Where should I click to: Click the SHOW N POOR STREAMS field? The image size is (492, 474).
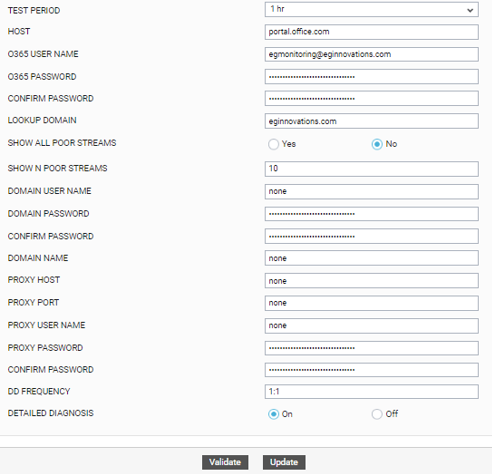(x=372, y=169)
